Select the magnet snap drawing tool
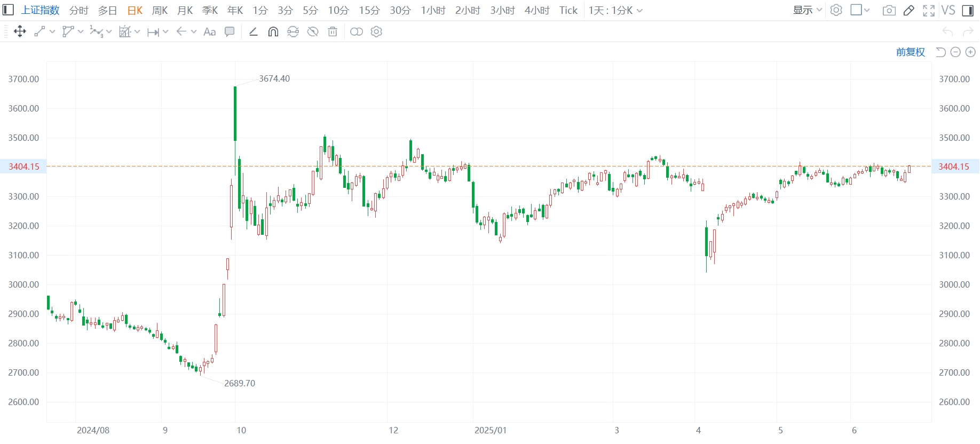This screenshot has width=980, height=444. coord(273,32)
